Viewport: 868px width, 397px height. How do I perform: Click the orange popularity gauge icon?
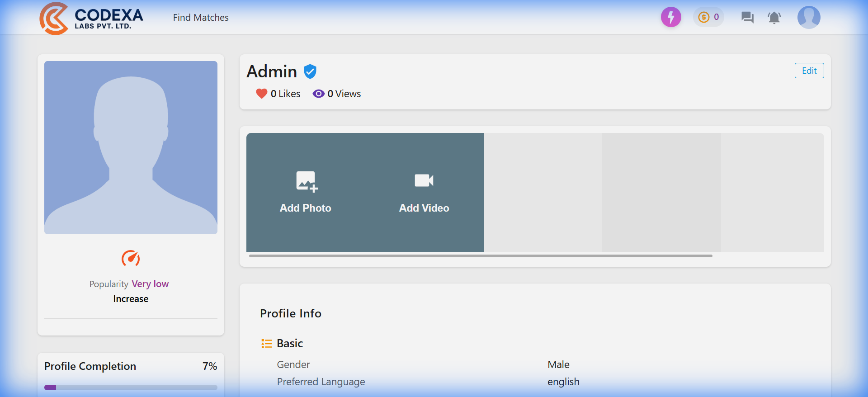131,258
